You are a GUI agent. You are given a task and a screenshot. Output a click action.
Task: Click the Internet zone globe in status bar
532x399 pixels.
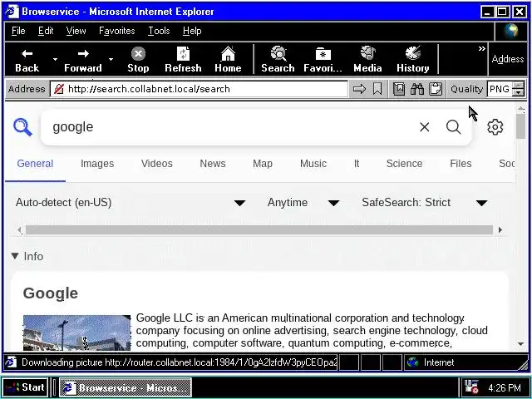click(x=413, y=362)
